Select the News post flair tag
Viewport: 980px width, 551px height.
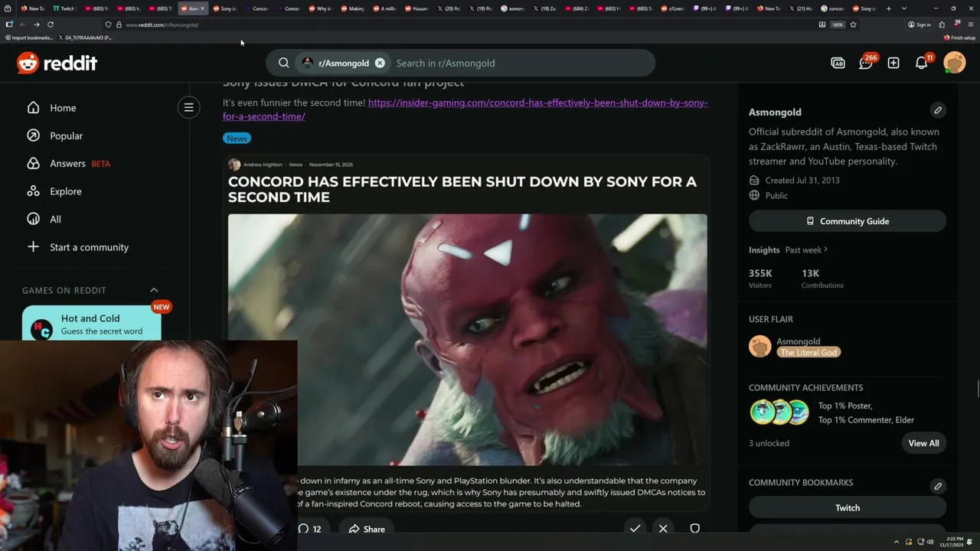[x=237, y=139]
